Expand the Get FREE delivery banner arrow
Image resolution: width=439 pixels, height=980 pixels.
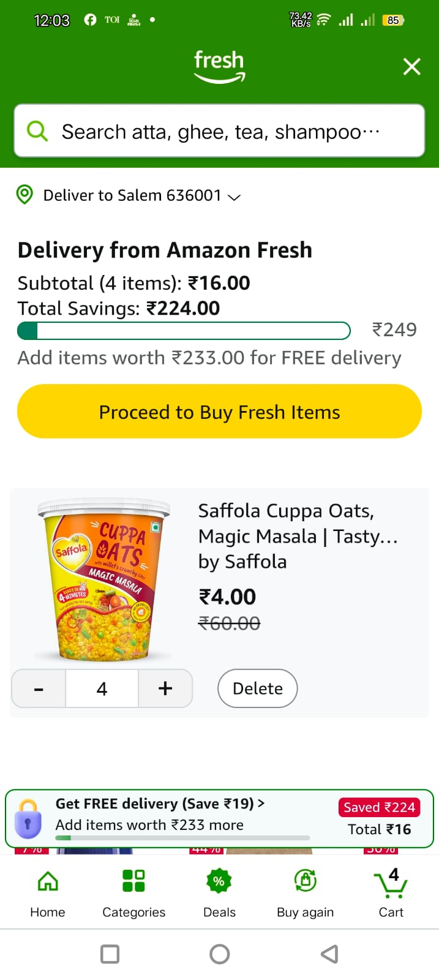tap(261, 803)
